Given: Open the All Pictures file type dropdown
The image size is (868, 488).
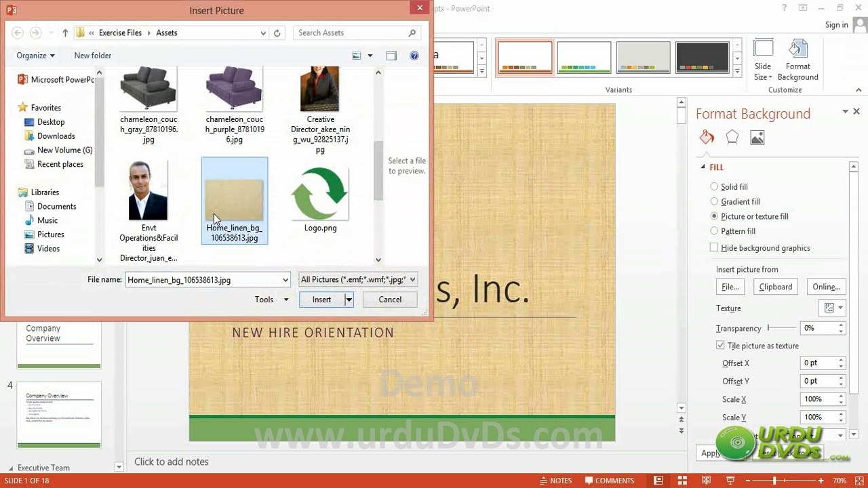Looking at the screenshot, I should [358, 279].
